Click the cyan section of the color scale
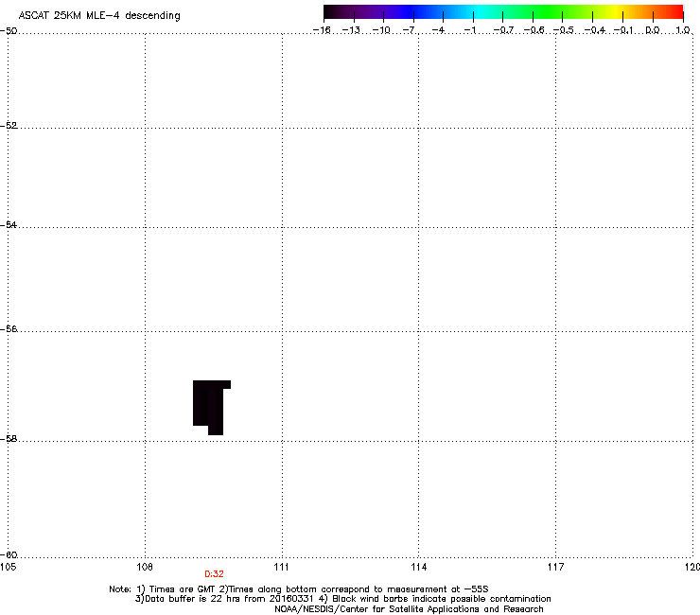The height and width of the screenshot is (615, 700). pos(480,12)
